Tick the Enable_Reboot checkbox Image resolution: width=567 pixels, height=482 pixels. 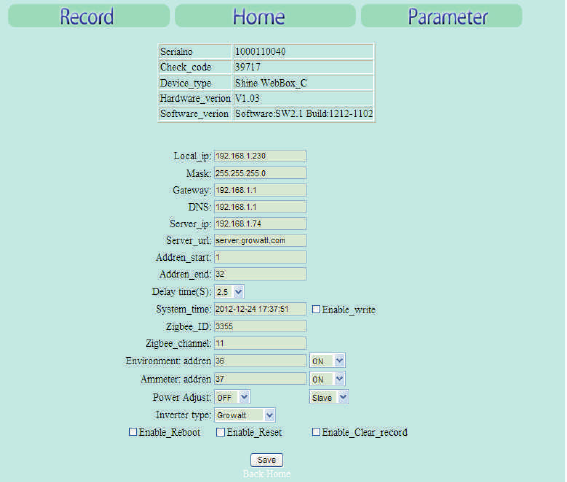pos(133,432)
